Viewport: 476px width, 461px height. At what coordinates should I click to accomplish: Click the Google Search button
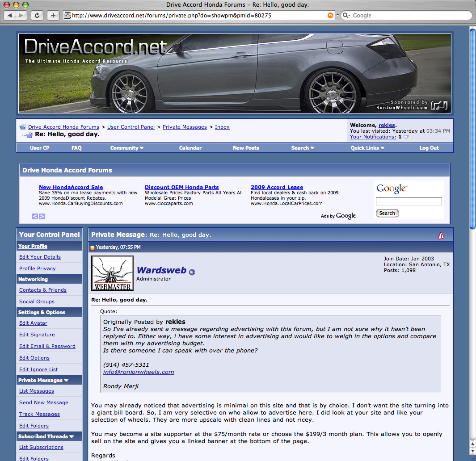387,213
